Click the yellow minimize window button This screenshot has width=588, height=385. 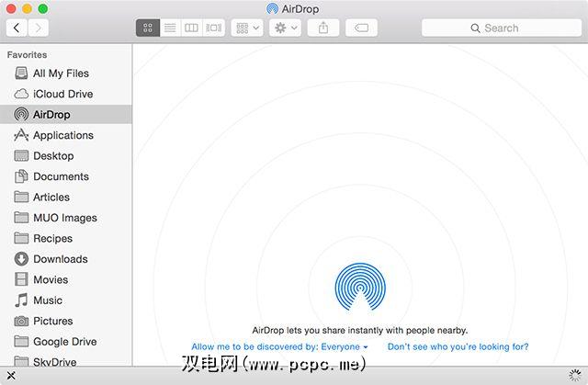click(27, 8)
